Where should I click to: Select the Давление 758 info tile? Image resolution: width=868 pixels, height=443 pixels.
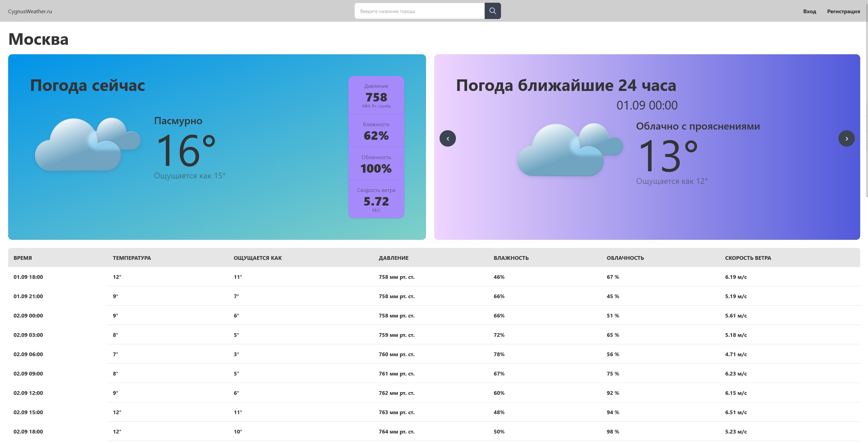coord(376,96)
